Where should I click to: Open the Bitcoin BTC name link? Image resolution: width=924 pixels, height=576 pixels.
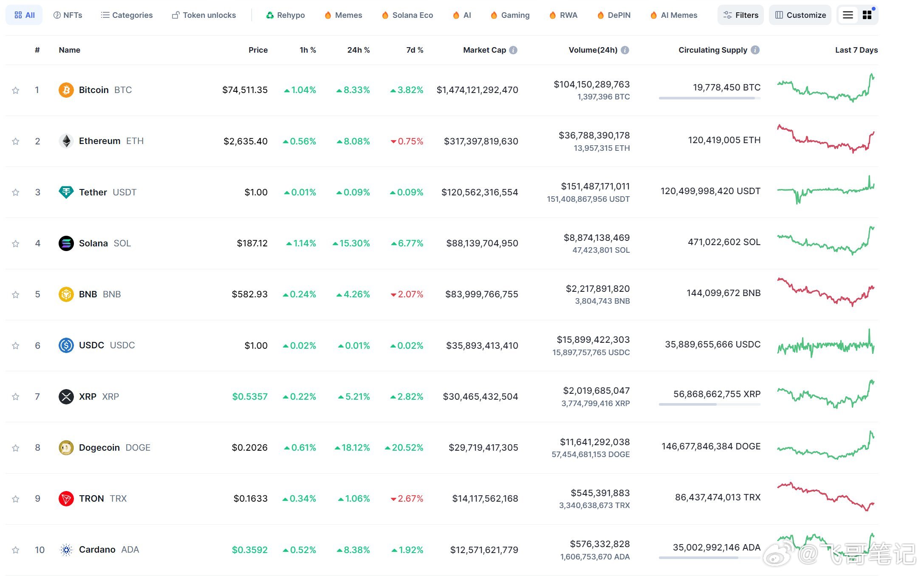(105, 90)
